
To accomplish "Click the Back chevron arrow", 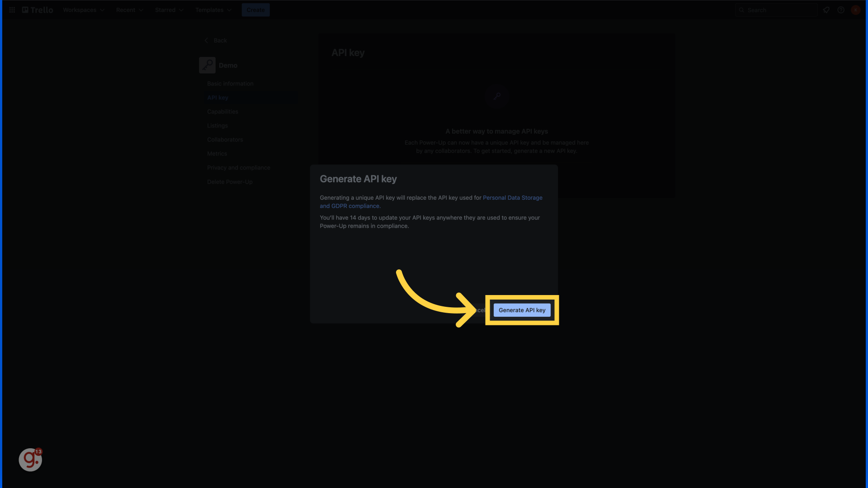I will [x=207, y=40].
